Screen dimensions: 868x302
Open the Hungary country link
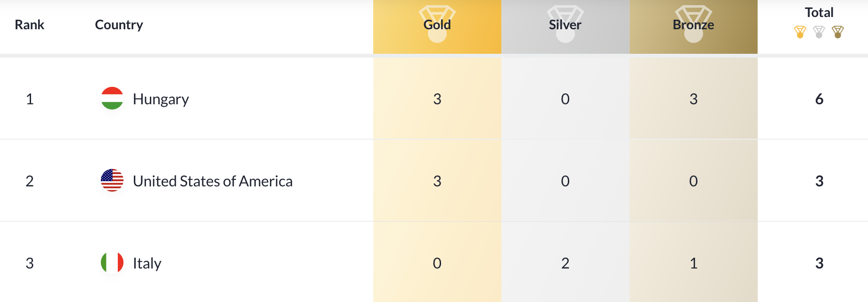pos(161,99)
